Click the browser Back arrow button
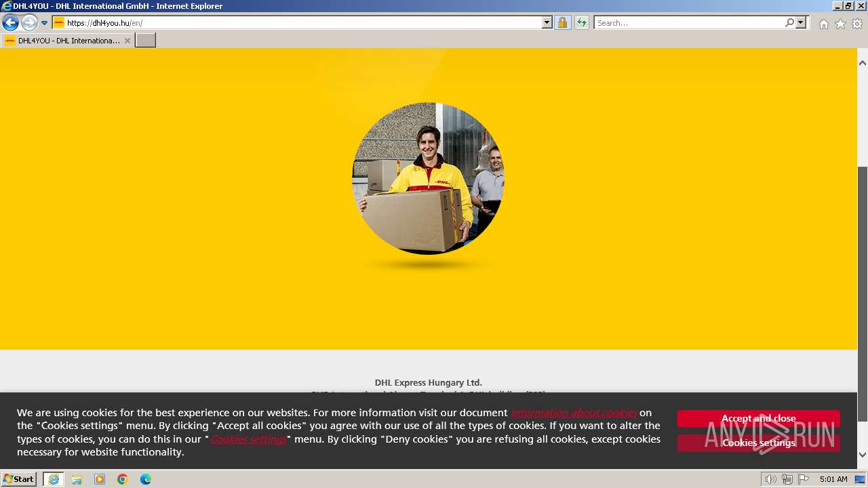The image size is (868, 488). pyautogui.click(x=10, y=23)
